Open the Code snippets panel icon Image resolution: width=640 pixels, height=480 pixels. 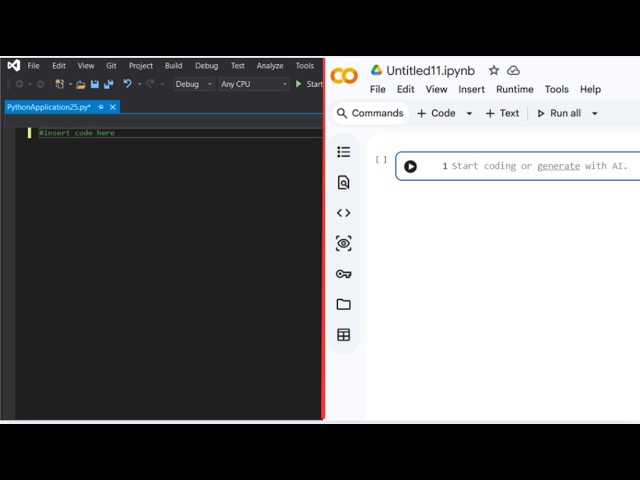pyautogui.click(x=344, y=213)
